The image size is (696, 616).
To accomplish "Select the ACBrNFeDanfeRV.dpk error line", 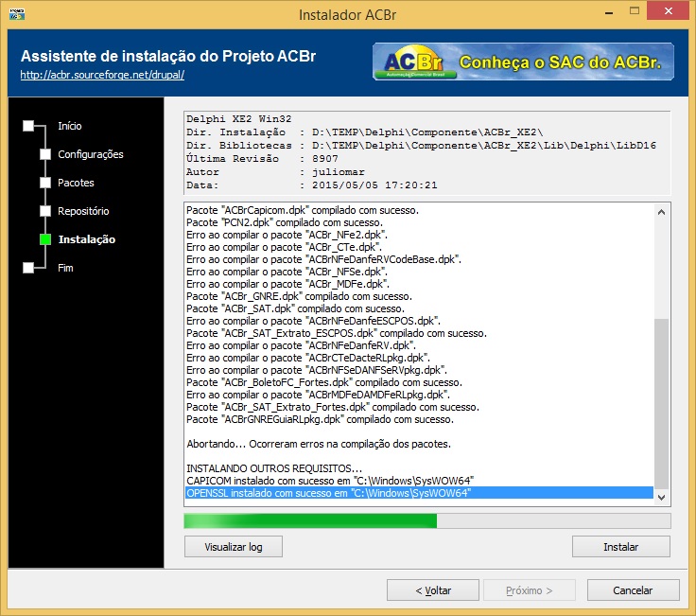I will click(419, 345).
